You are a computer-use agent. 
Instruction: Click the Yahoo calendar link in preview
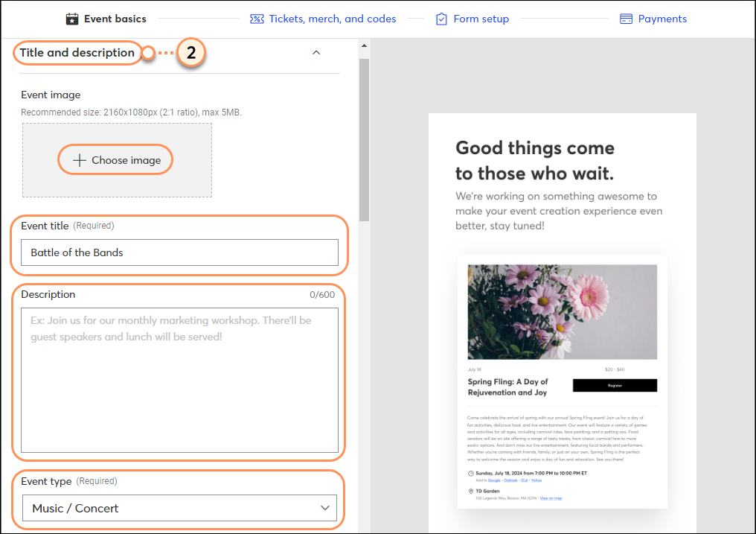[x=536, y=480]
